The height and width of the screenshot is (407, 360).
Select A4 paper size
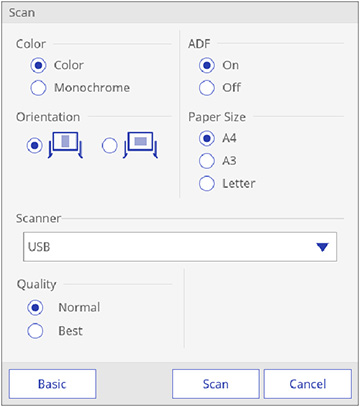click(207, 138)
